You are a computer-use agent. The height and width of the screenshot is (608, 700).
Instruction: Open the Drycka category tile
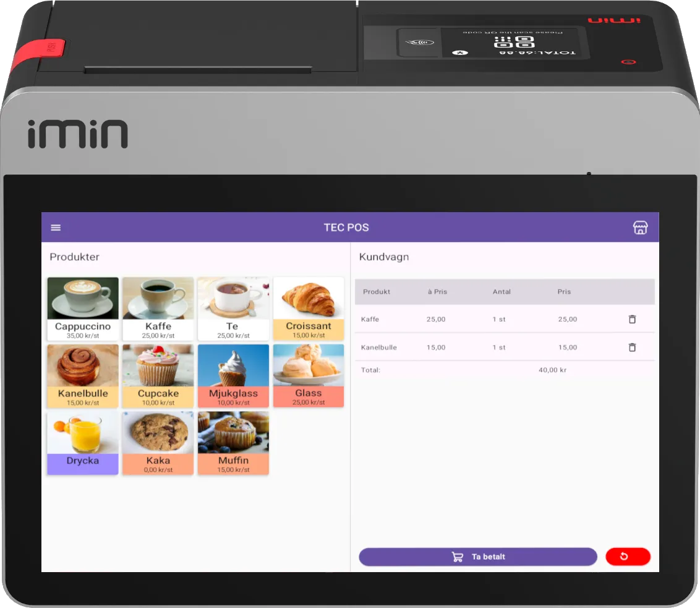83,443
